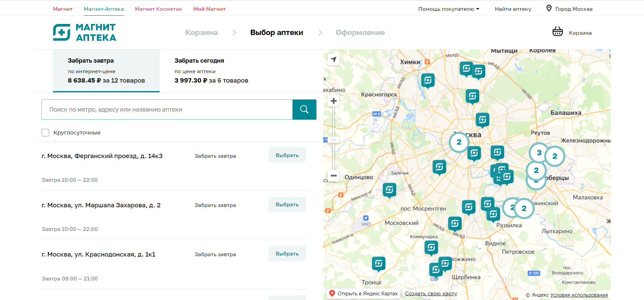Choose pharmacy at ул. Маршала Захарова 2
The height and width of the screenshot is (300, 644).
pyautogui.click(x=287, y=204)
